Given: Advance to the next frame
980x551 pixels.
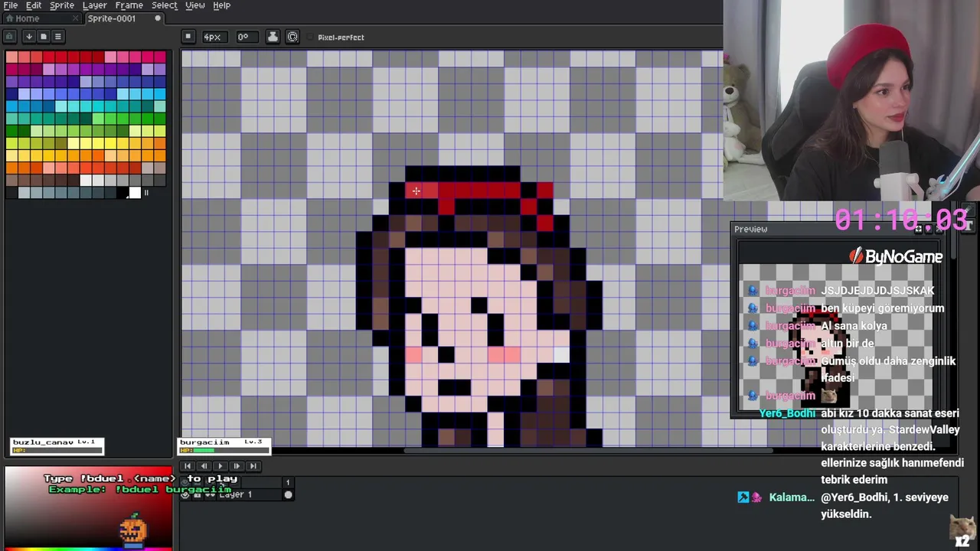Looking at the screenshot, I should click(x=237, y=465).
